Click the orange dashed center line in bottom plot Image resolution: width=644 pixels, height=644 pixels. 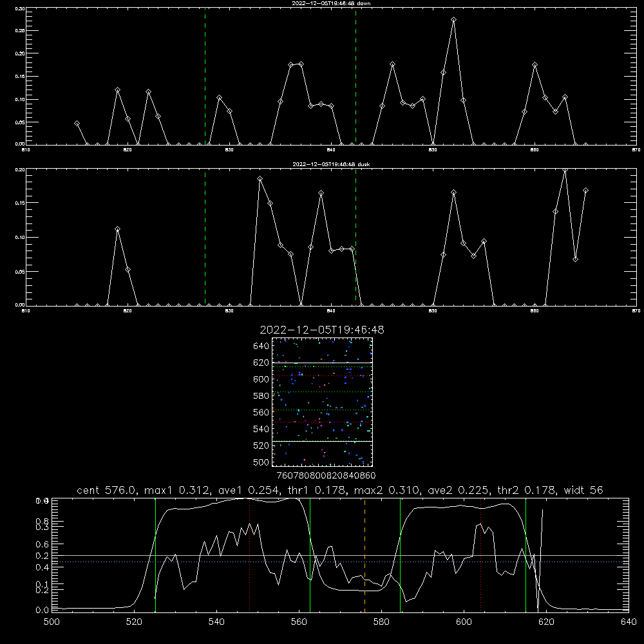[365, 555]
